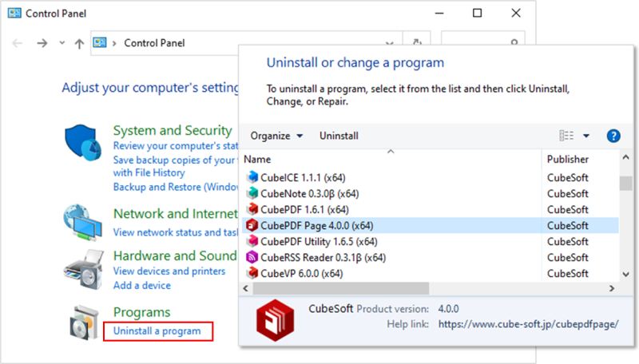
Task: Open the recent locations dropdown chevron
Action: coord(62,42)
